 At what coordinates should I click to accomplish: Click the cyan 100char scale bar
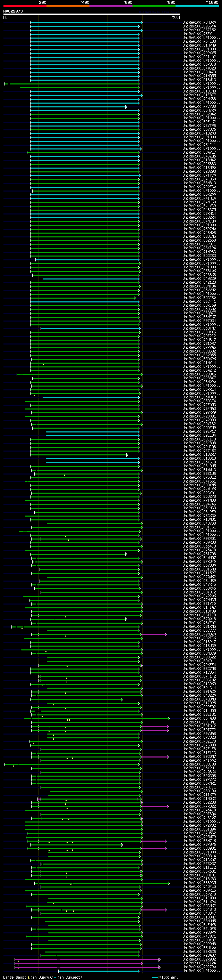[155, 977]
